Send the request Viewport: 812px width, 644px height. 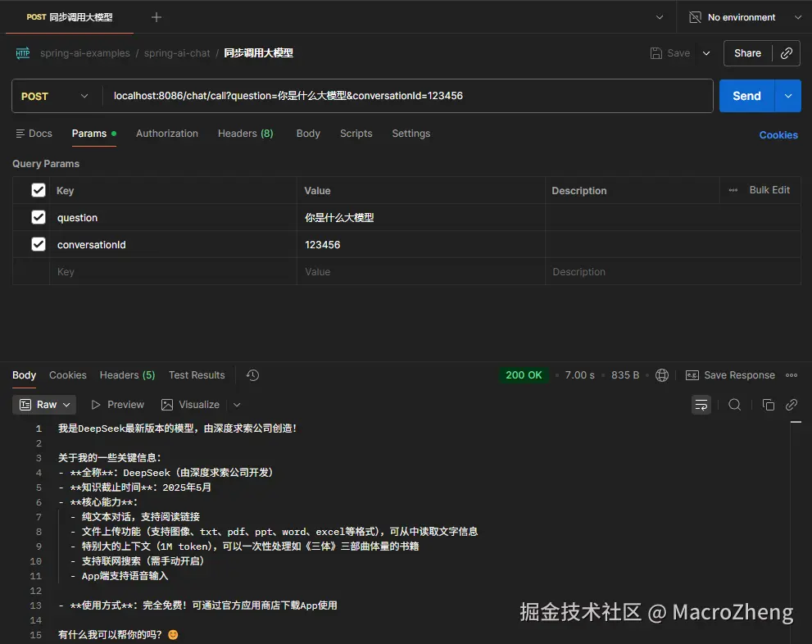pyautogui.click(x=746, y=96)
